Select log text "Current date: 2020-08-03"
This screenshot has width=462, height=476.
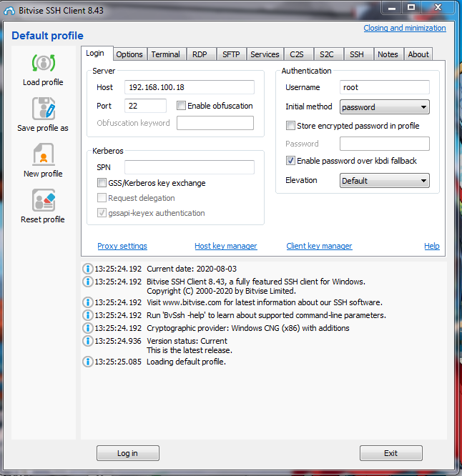pyautogui.click(x=192, y=269)
